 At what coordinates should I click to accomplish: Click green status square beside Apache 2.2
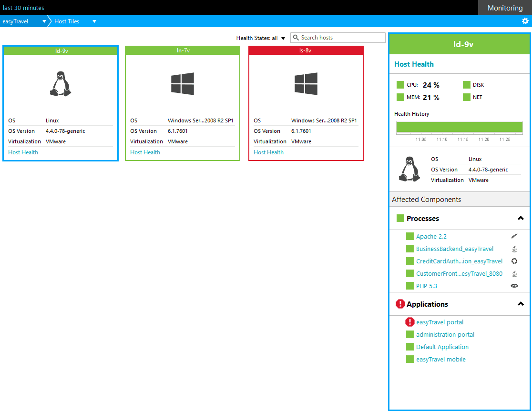click(410, 236)
